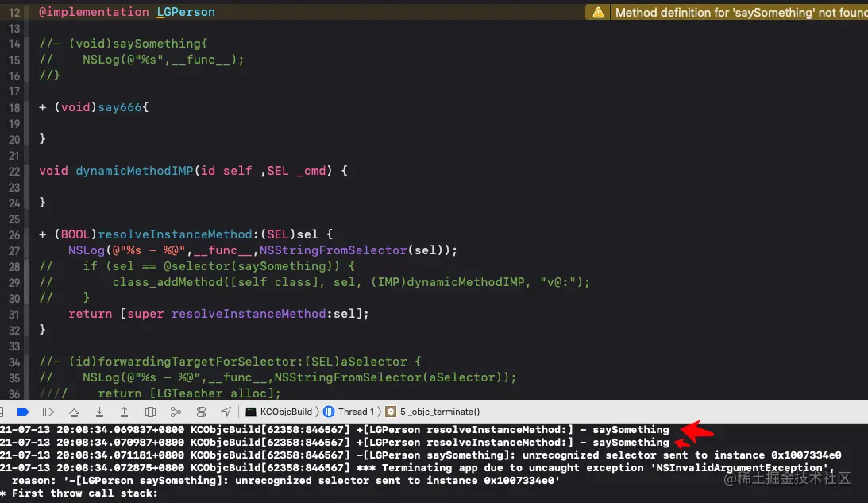
Task: Click the commented forwardingTargetForSelector line
Action: click(x=230, y=362)
